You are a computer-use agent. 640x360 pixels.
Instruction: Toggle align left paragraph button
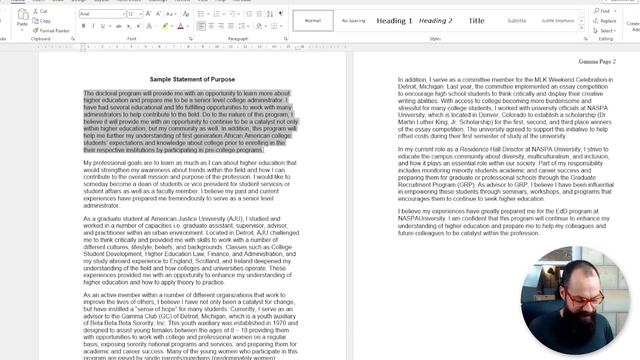click(x=201, y=27)
